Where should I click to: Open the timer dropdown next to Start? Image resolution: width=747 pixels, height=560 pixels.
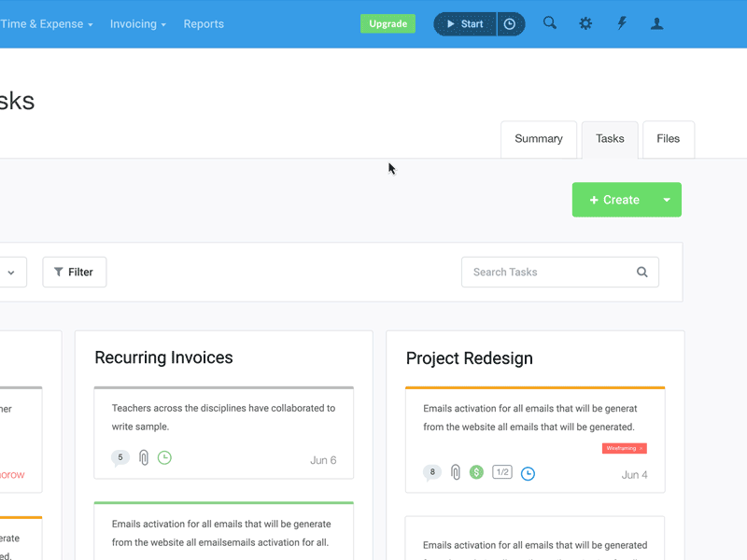tap(509, 23)
